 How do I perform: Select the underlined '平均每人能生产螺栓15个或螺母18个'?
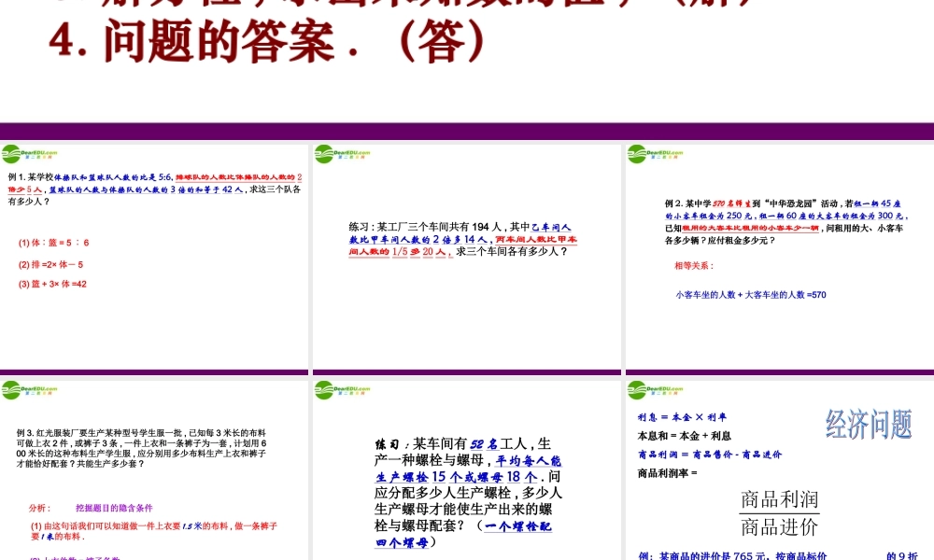(468, 469)
